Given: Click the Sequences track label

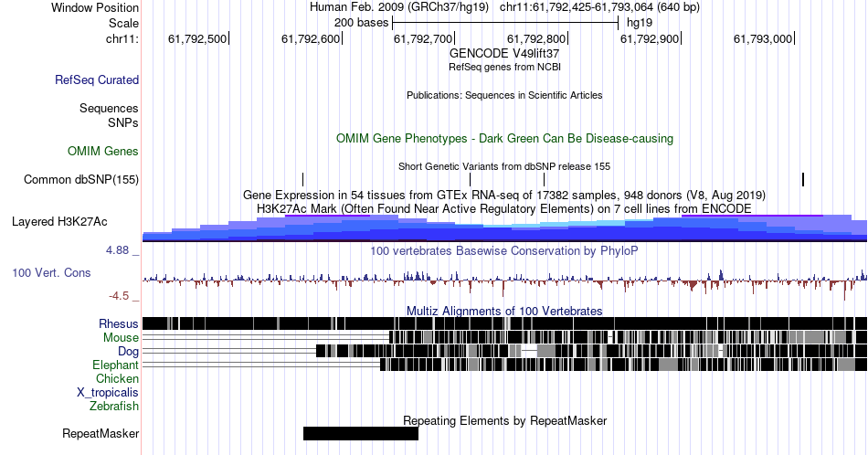Looking at the screenshot, I should [109, 108].
